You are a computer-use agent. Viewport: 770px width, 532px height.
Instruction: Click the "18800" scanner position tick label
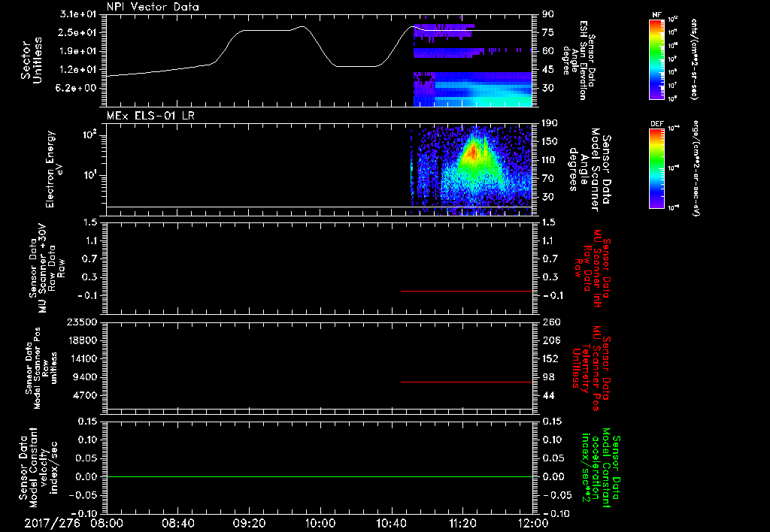click(81, 340)
